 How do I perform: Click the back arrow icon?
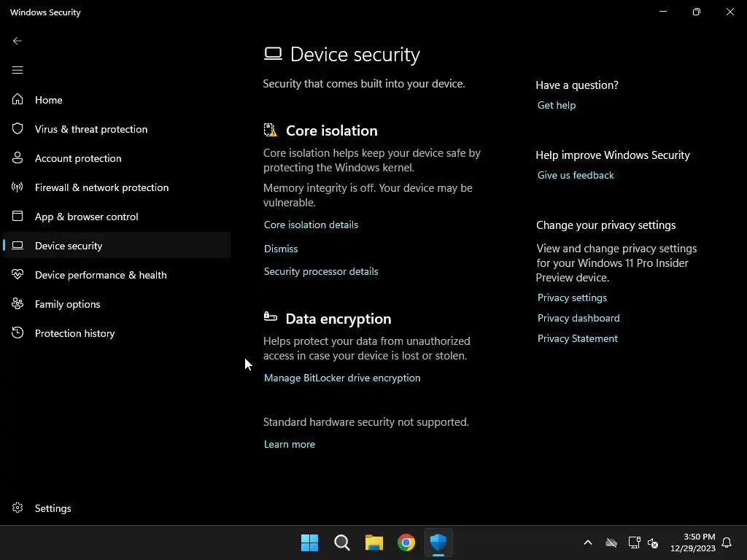click(x=18, y=41)
